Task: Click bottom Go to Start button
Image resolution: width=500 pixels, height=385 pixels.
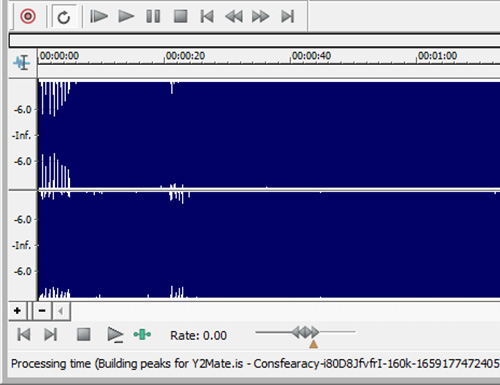Action: pyautogui.click(x=24, y=334)
